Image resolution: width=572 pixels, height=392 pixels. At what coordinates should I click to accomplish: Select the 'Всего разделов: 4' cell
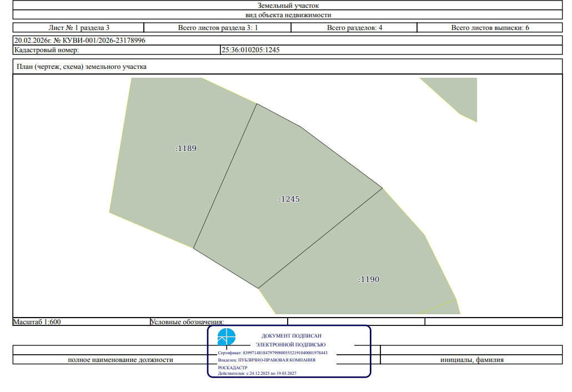click(x=354, y=28)
